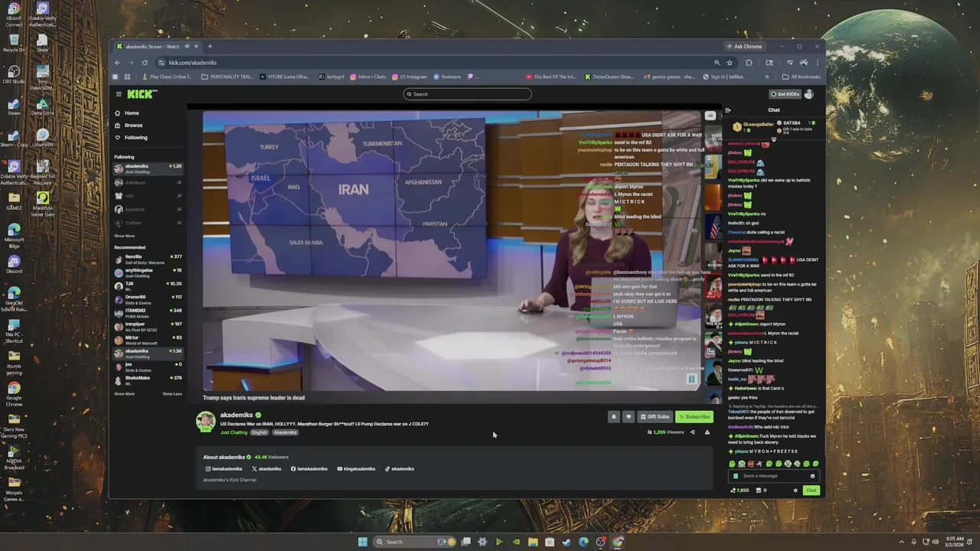Mute the akademiks Stream tab audio
980x551 pixels.
187,47
